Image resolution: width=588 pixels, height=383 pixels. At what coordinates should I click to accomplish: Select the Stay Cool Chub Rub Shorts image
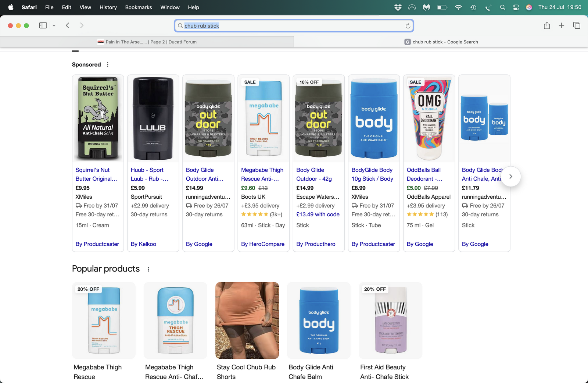click(247, 320)
